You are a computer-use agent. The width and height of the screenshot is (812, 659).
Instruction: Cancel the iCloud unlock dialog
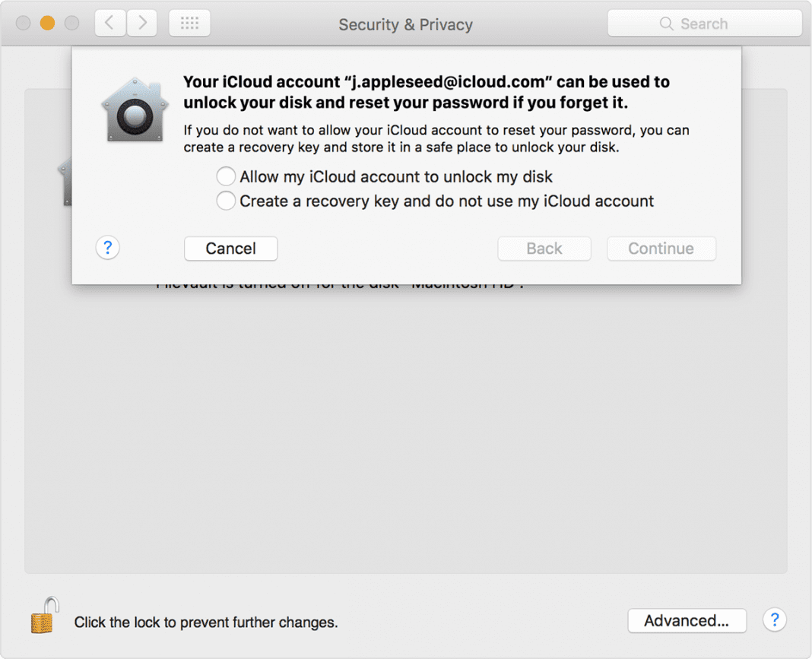point(230,248)
